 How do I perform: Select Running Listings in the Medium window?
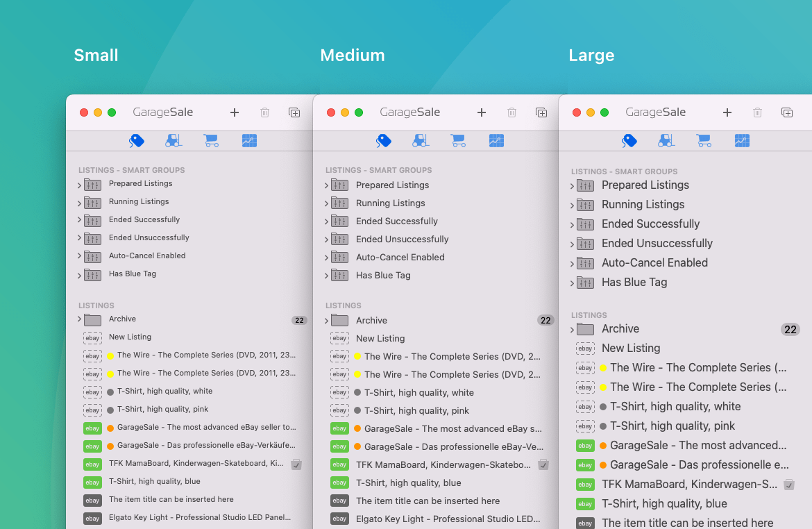pyautogui.click(x=390, y=203)
